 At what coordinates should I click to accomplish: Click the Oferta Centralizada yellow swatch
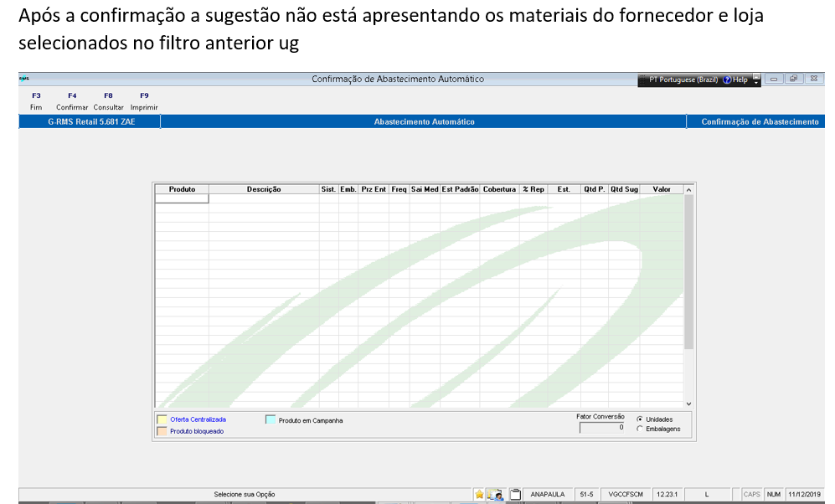click(162, 419)
